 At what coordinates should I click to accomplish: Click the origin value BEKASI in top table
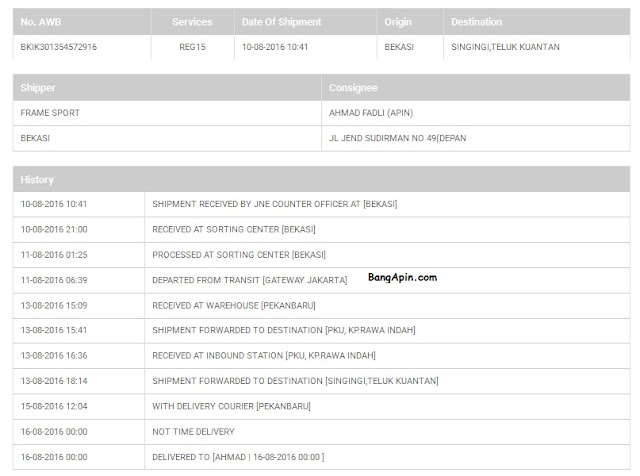(399, 47)
